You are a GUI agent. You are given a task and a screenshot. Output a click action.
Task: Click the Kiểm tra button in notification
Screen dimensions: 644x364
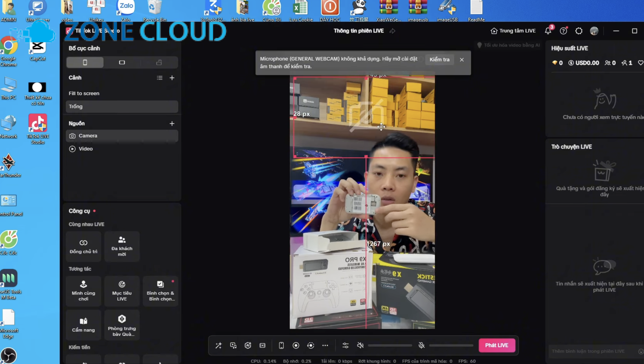pos(440,59)
